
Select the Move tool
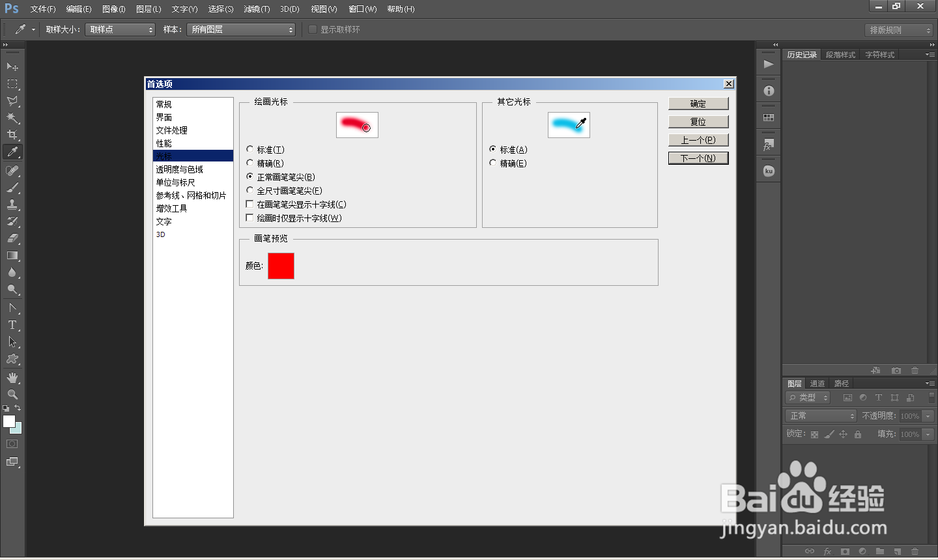tap(12, 66)
